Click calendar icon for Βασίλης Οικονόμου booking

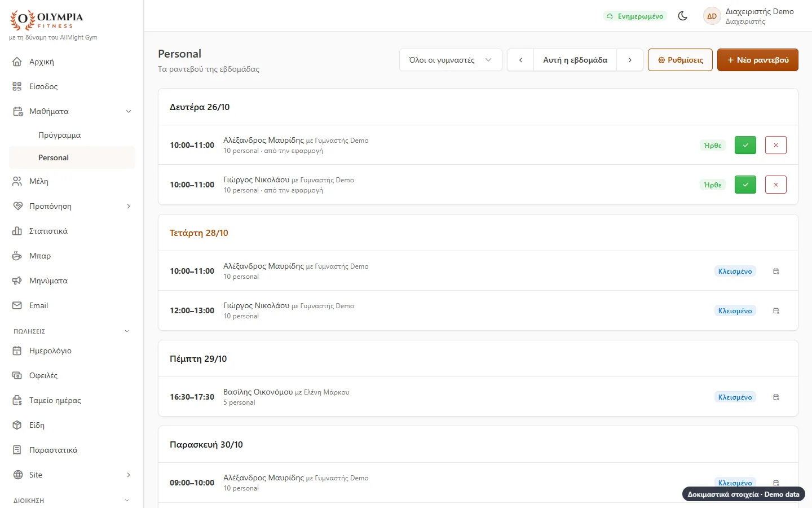(776, 397)
